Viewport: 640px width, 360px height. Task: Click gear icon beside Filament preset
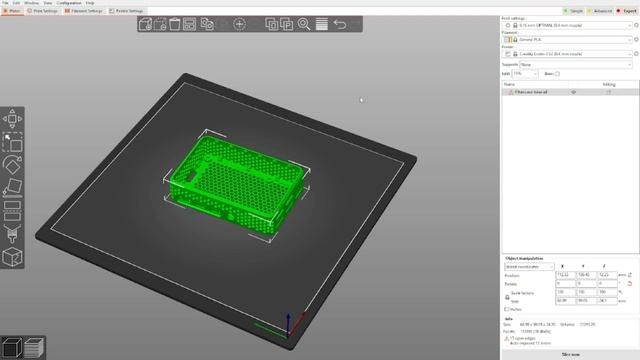(636, 40)
